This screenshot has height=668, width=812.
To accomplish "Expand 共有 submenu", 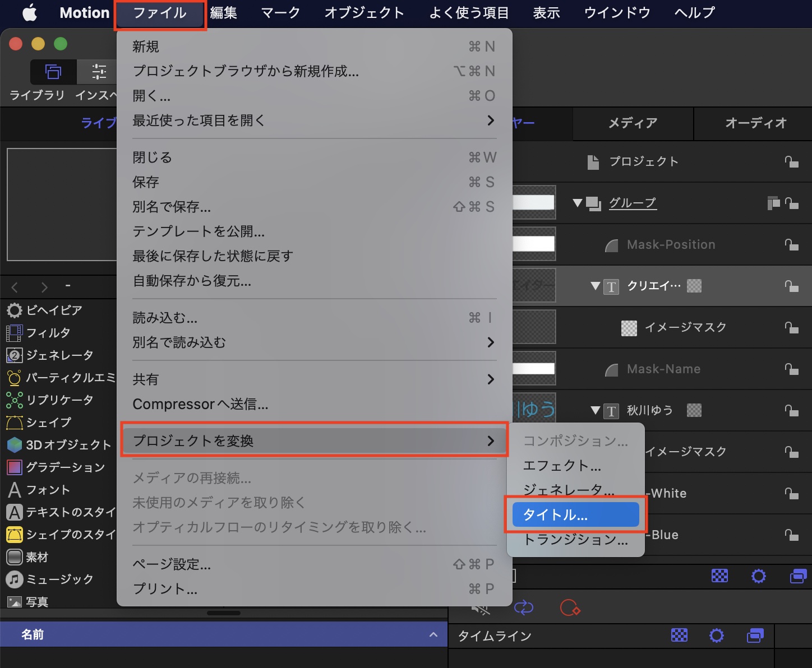I will [314, 379].
